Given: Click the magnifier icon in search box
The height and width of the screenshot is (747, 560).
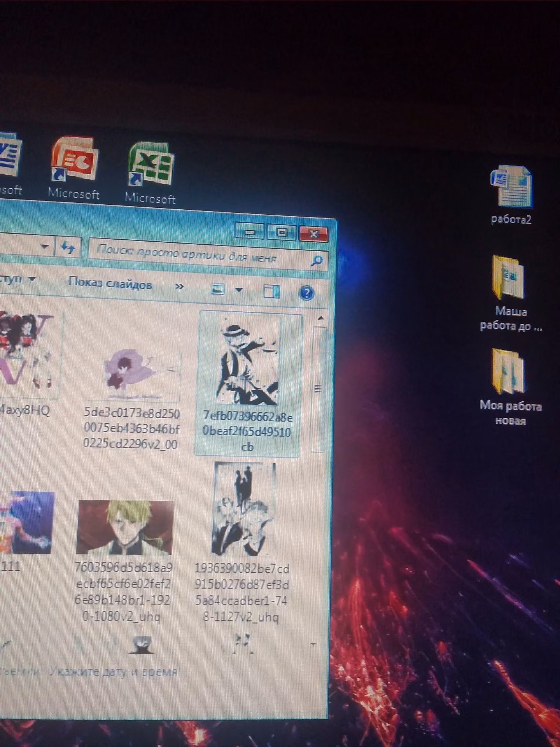Looking at the screenshot, I should [x=317, y=261].
